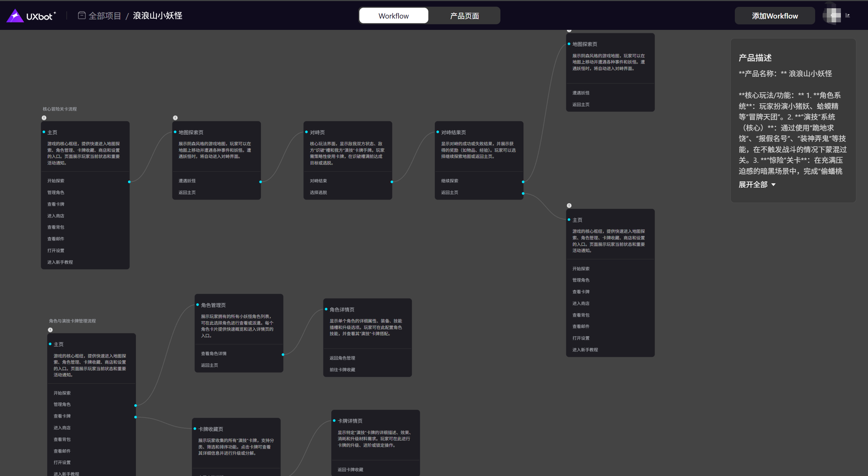Switch to the Workflow tab

click(x=393, y=16)
